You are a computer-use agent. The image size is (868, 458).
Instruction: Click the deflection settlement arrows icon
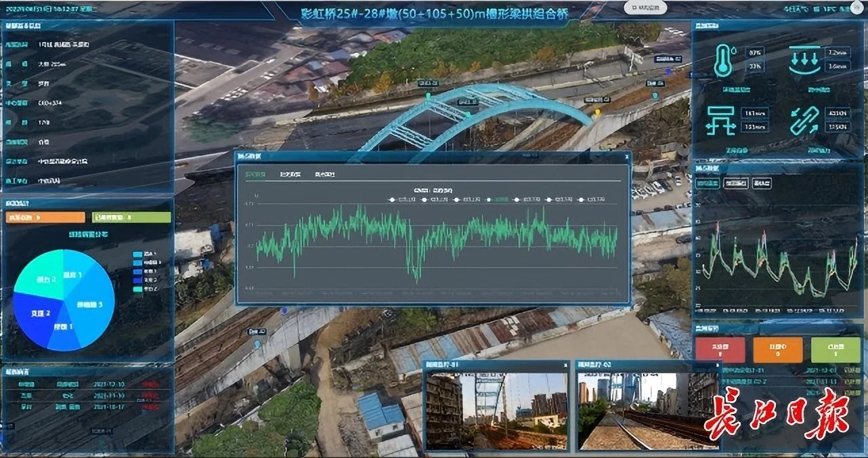tap(803, 61)
